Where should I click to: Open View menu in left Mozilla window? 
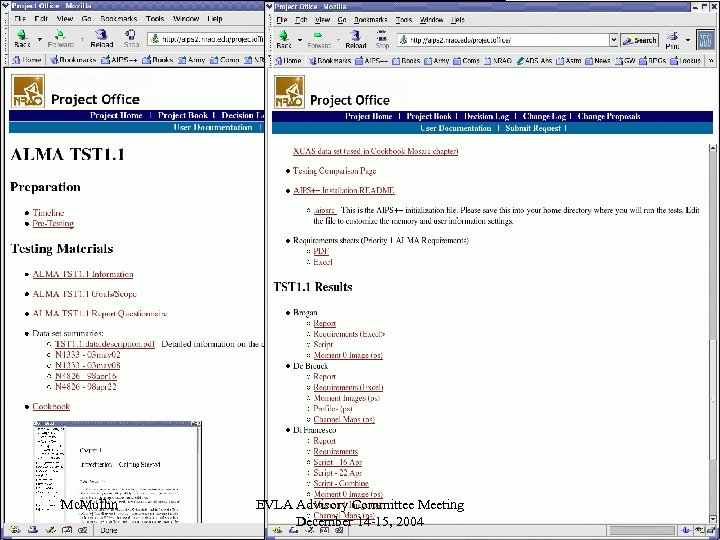65,18
